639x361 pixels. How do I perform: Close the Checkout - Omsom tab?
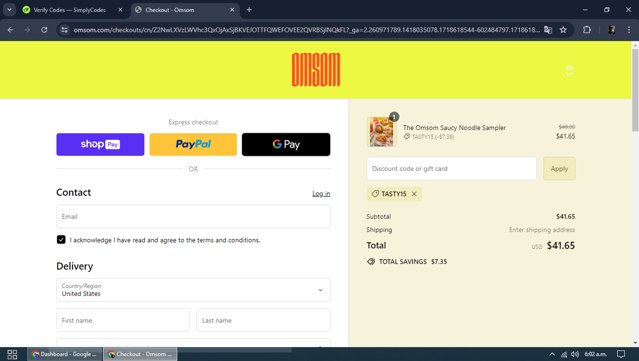coord(232,10)
